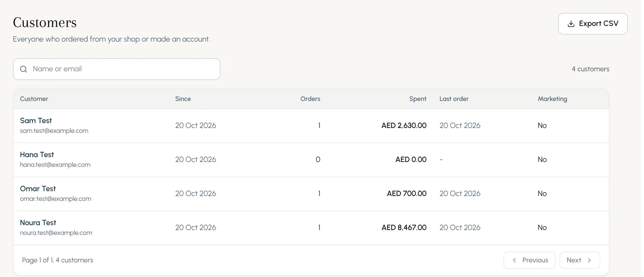The image size is (644, 277).
Task: Click email noura.test@example.com
Action: point(56,233)
